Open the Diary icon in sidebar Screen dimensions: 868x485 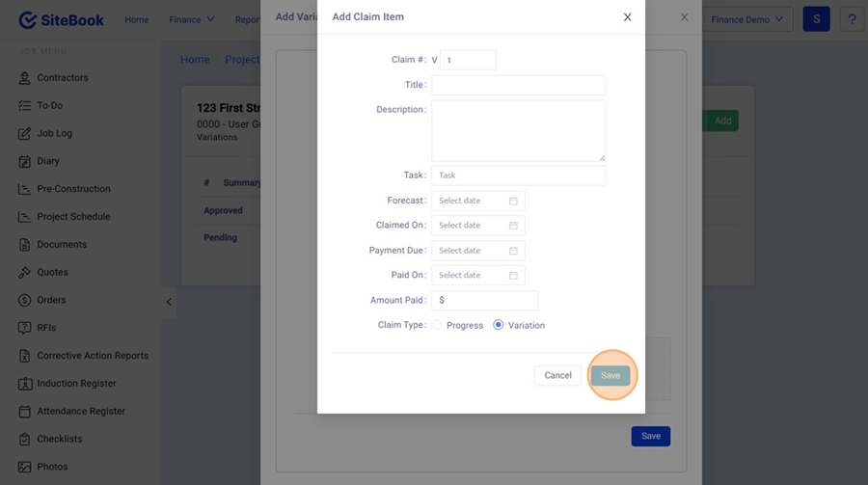pyautogui.click(x=24, y=162)
